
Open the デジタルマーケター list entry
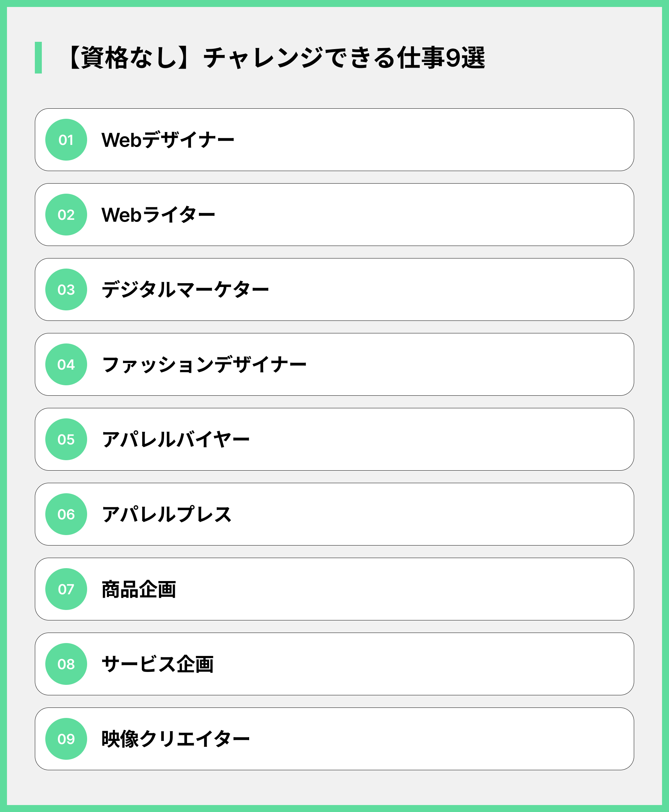point(185,289)
